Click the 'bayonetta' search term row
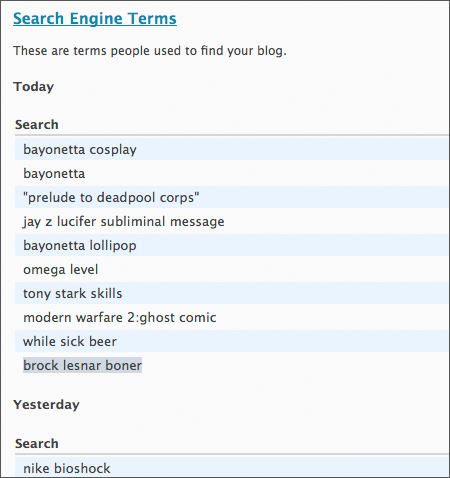Image resolution: width=450 pixels, height=478 pixels. [231, 173]
